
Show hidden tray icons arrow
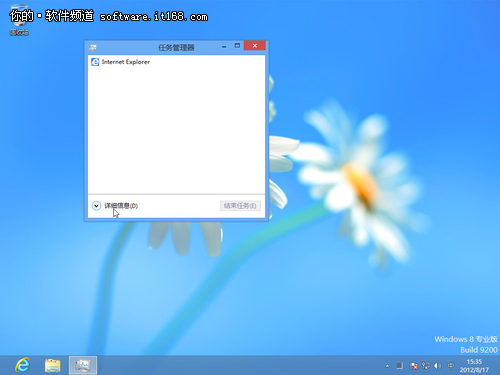pyautogui.click(x=387, y=366)
